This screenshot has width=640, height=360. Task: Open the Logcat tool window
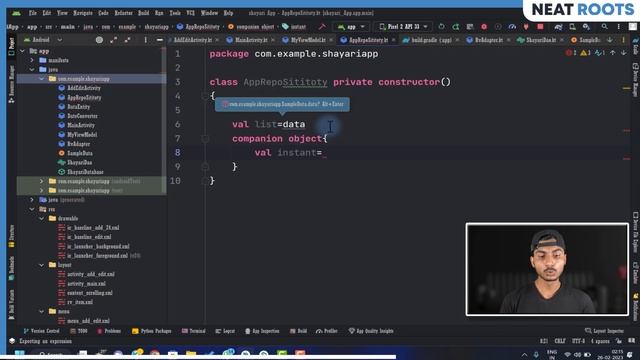(225, 331)
